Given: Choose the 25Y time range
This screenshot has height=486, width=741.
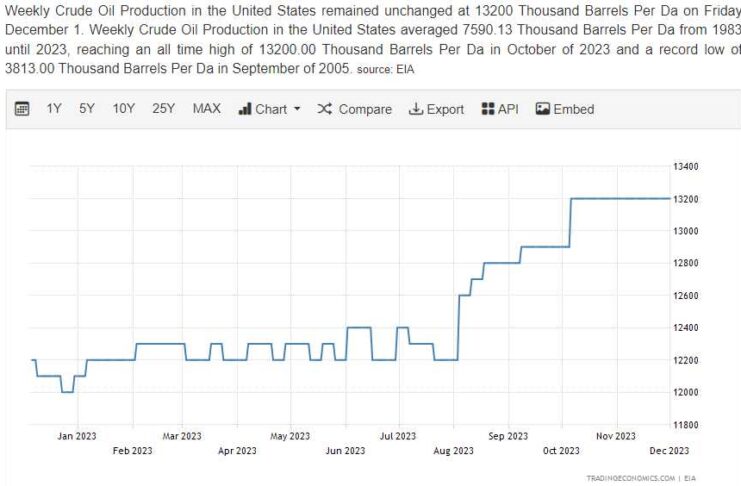Looking at the screenshot, I should 164,109.
